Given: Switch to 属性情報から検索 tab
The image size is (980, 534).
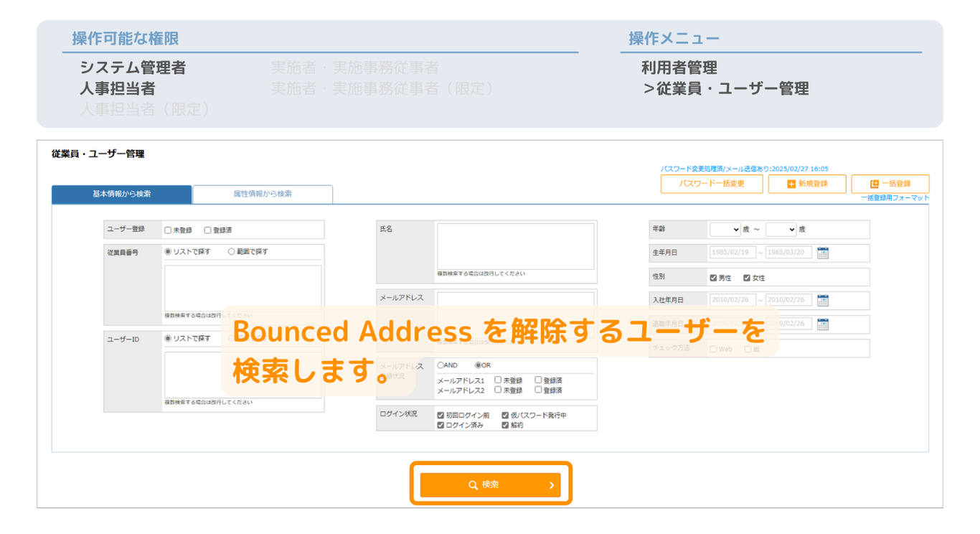Looking at the screenshot, I should (x=263, y=194).
